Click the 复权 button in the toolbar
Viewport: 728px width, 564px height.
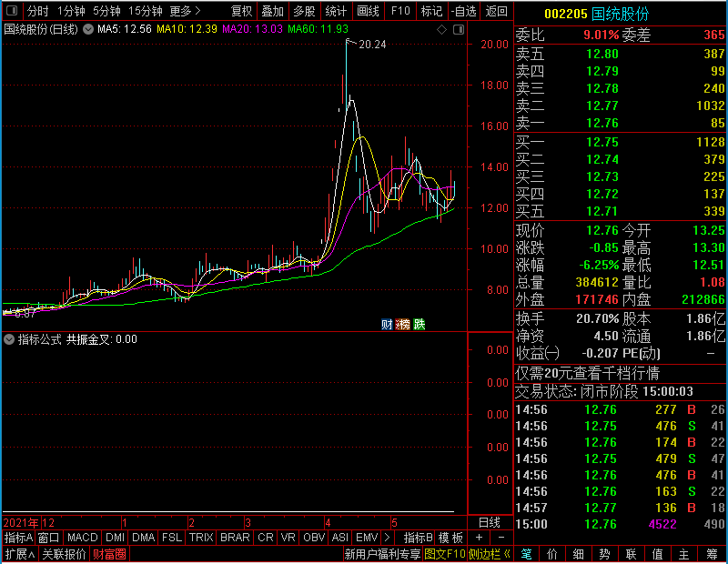click(241, 11)
